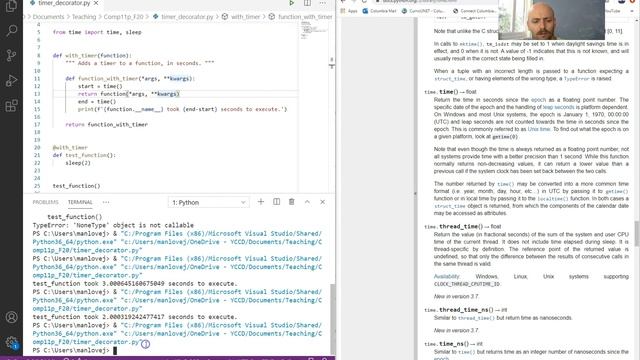
Task: Open the Extensions view
Action: (11, 106)
